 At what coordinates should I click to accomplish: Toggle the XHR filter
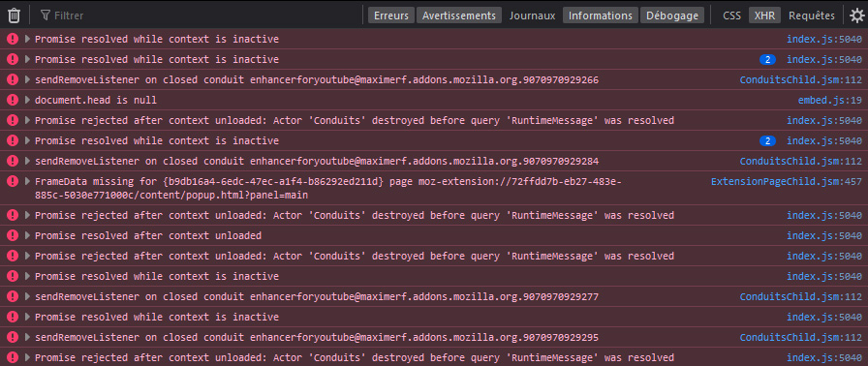pos(764,15)
